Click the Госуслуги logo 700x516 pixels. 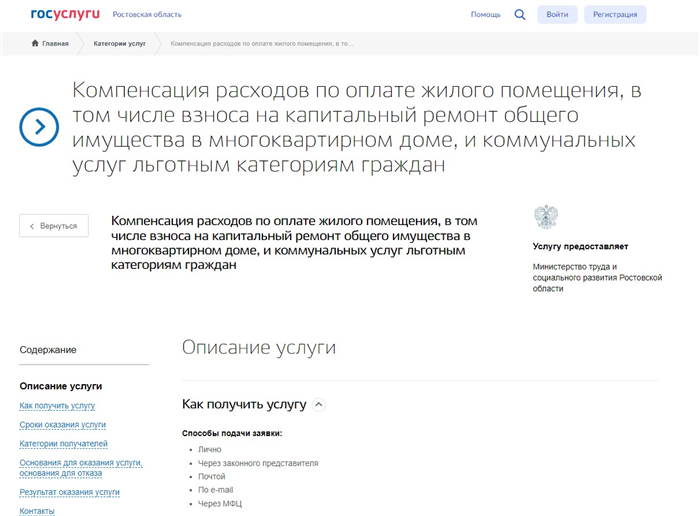(x=65, y=14)
